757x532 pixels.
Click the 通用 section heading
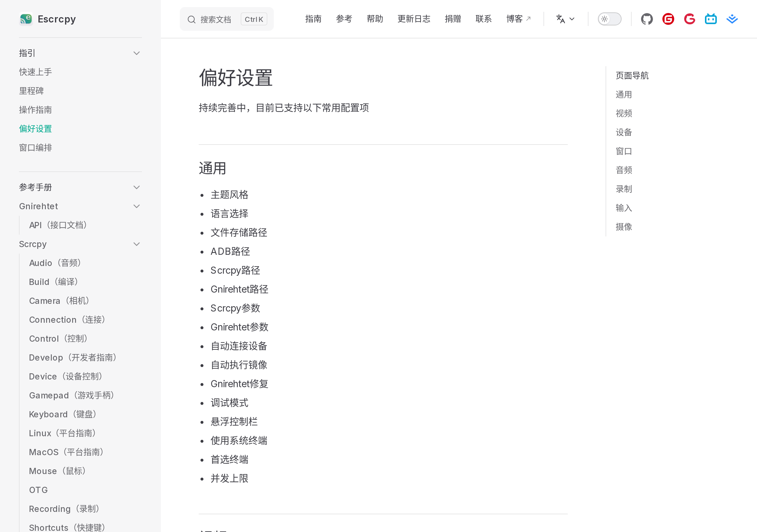(212, 168)
